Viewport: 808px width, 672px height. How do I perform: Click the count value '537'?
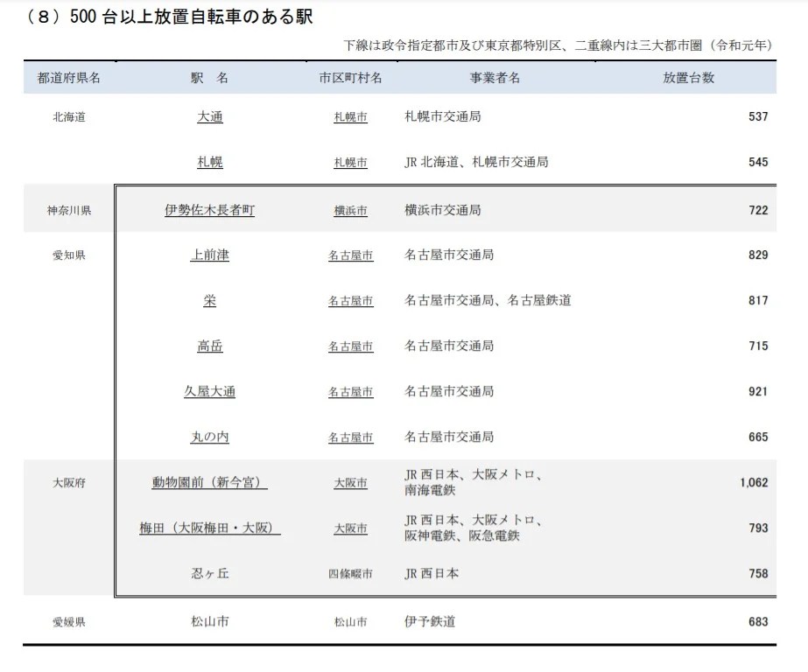click(758, 117)
